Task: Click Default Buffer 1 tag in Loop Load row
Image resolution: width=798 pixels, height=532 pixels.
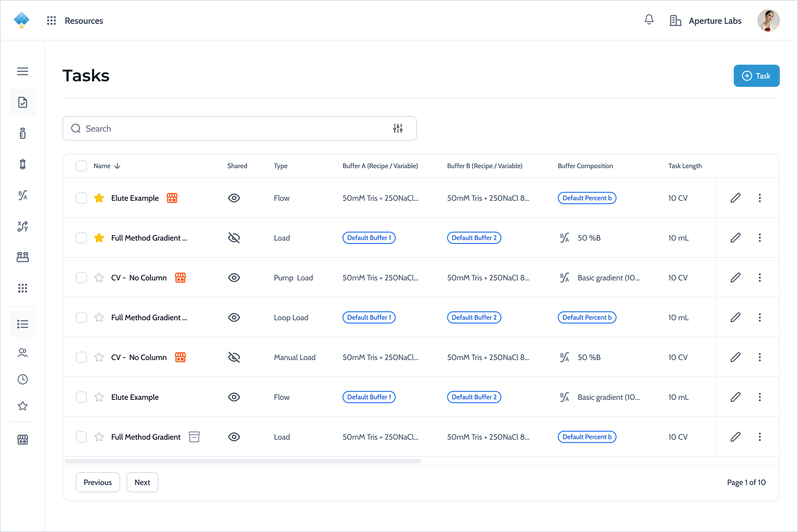Action: [x=369, y=318]
